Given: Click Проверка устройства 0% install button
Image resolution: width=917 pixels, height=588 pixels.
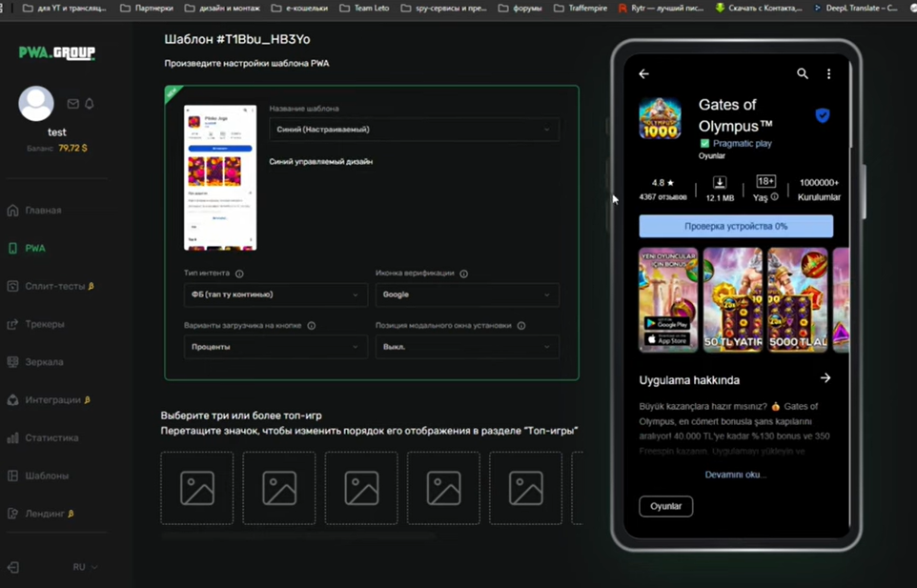Looking at the screenshot, I should [736, 226].
